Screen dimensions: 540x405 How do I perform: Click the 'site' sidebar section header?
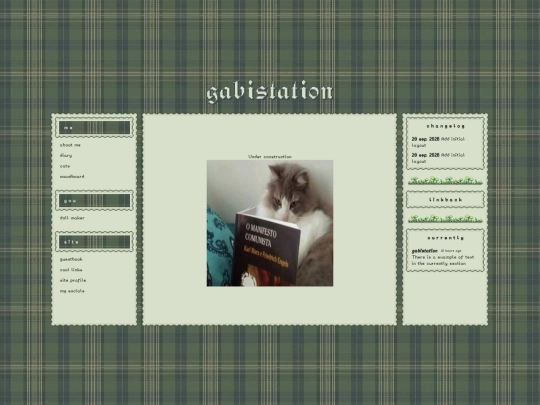click(94, 242)
